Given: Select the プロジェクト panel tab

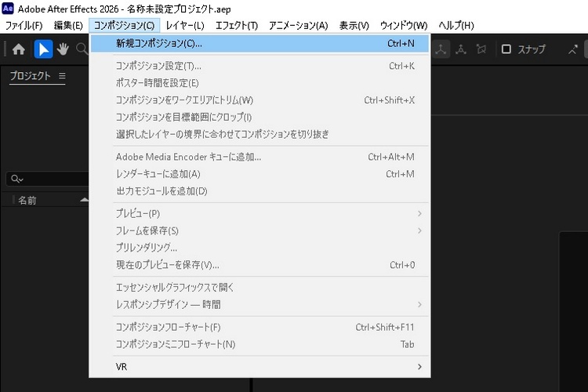Looking at the screenshot, I should pos(30,76).
